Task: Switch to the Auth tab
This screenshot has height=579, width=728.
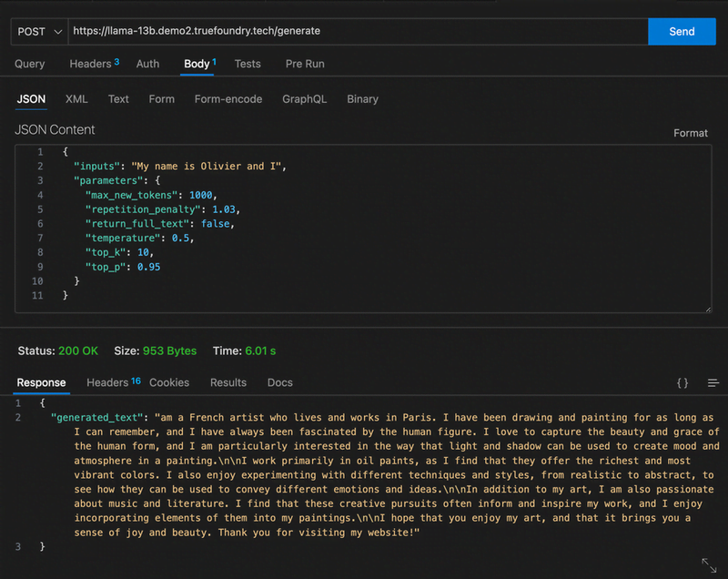Action: click(147, 64)
